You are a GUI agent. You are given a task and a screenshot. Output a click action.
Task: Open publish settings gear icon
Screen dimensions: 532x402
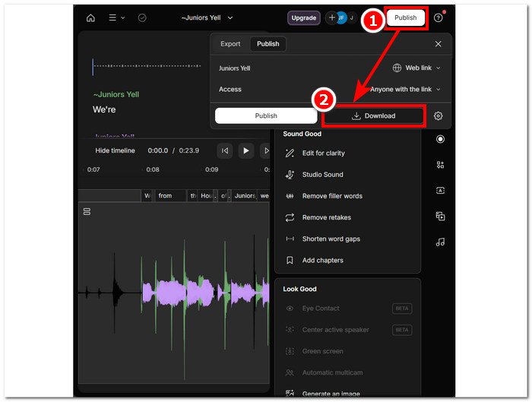(438, 116)
